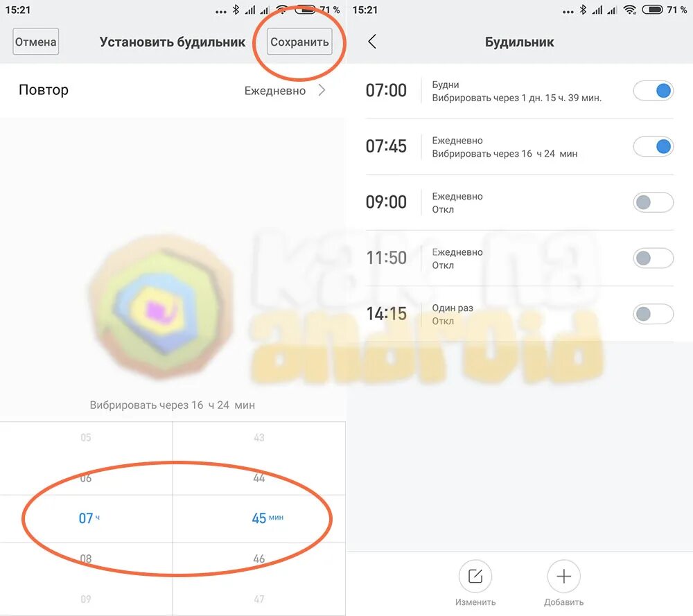Open the 14:15 Один раз alarm entry
Image resolution: width=693 pixels, height=616 pixels.
[519, 314]
